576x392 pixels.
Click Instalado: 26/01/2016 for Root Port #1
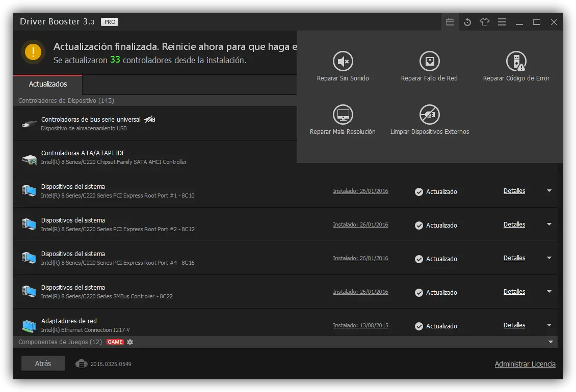point(360,191)
